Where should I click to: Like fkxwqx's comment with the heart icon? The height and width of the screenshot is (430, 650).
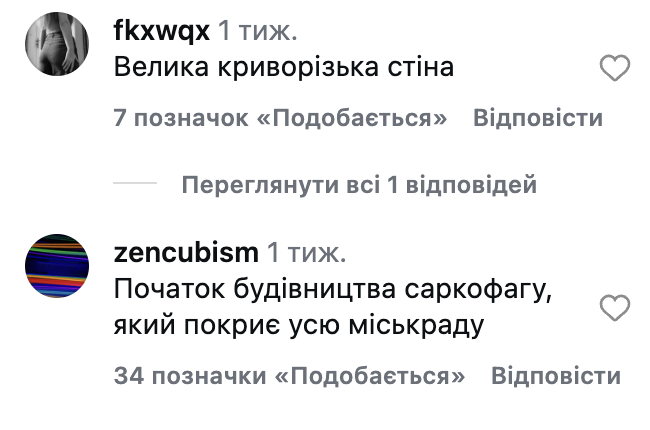click(613, 69)
